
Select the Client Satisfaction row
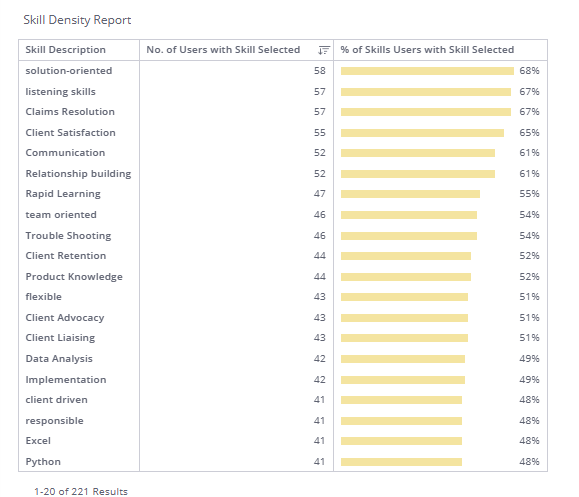[283, 133]
